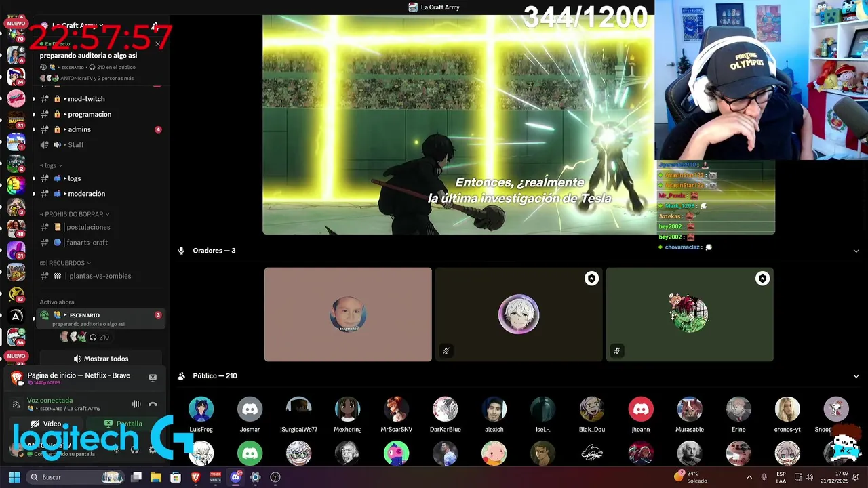Image resolution: width=868 pixels, height=488 pixels.
Task: Open voice connection signal info icon
Action: [x=16, y=405]
